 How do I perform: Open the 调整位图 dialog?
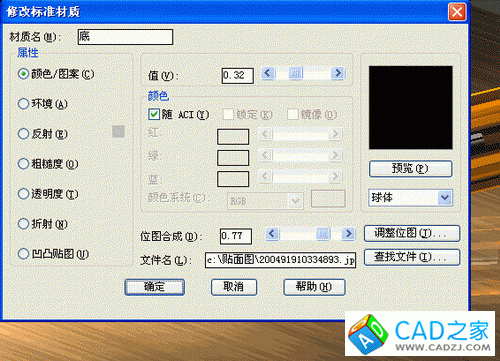pos(412,233)
